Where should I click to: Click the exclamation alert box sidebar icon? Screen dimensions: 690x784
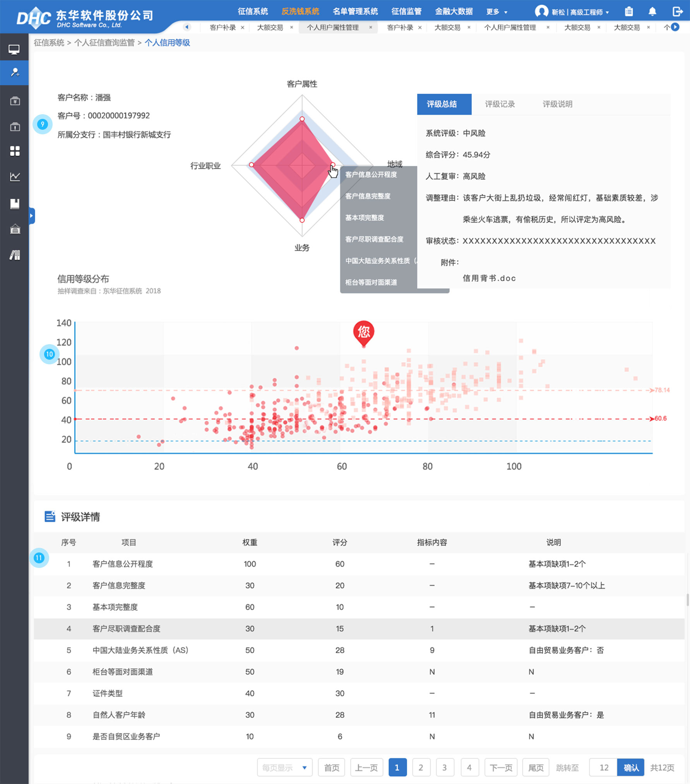tap(15, 127)
